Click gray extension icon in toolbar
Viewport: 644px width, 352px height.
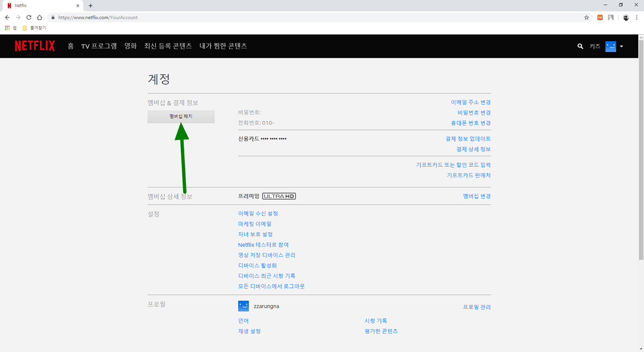click(x=611, y=17)
